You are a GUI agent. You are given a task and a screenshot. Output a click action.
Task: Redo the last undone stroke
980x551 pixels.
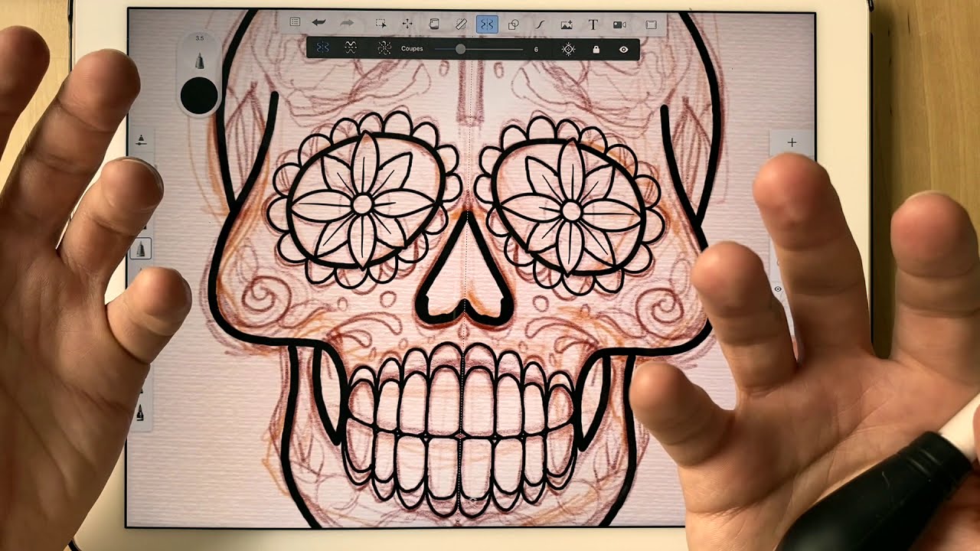tap(346, 24)
